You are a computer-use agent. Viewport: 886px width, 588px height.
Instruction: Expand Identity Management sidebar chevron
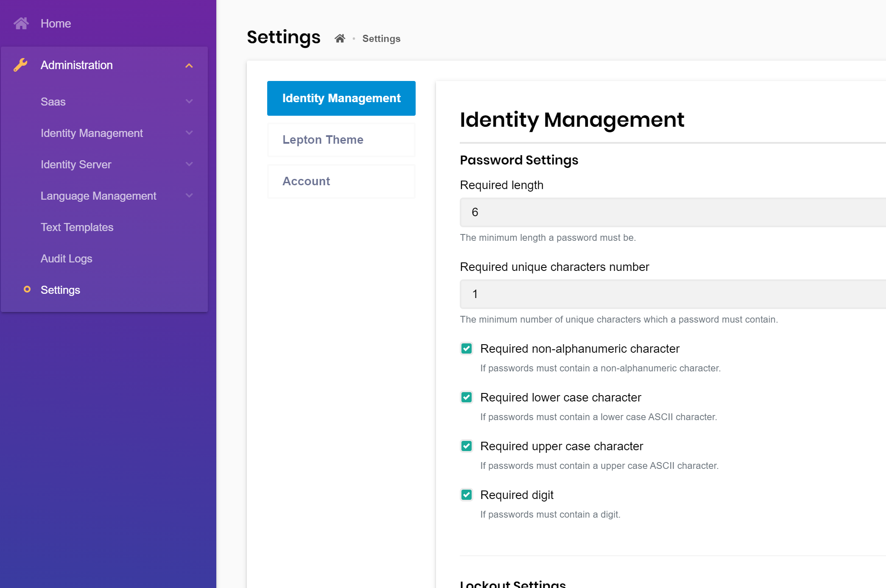click(189, 133)
